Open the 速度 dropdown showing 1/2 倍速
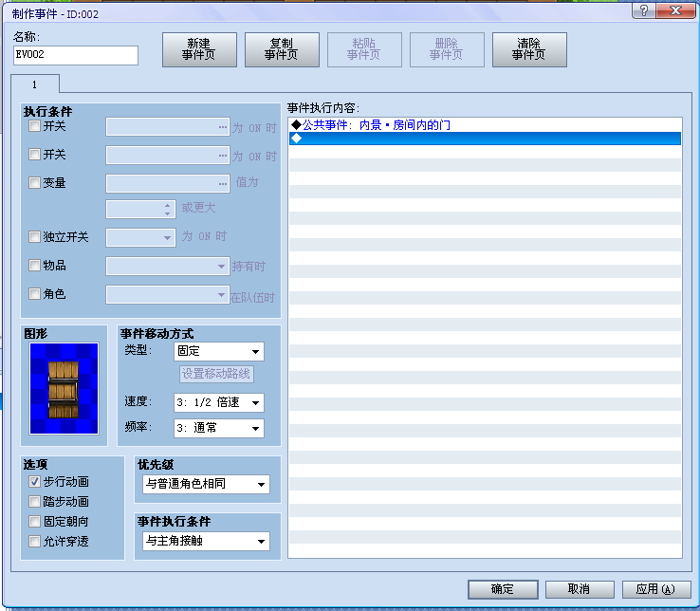700x611 pixels. pos(219,402)
